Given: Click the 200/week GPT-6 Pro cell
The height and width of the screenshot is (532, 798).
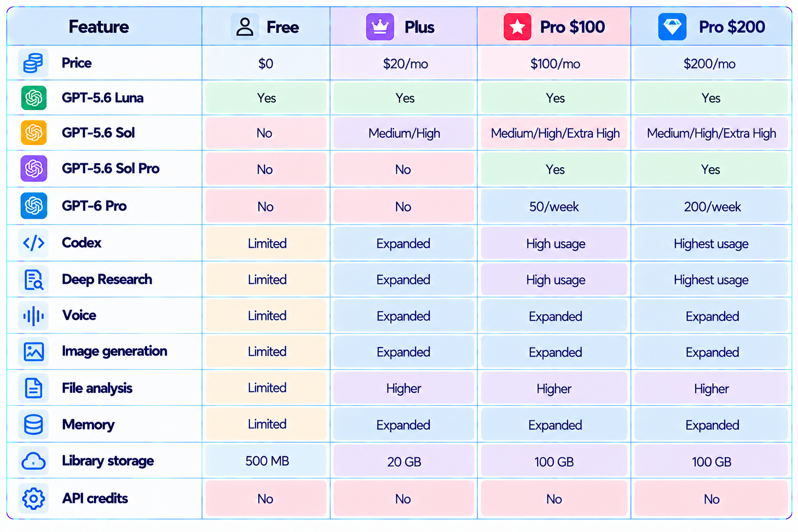Looking at the screenshot, I should tap(711, 206).
